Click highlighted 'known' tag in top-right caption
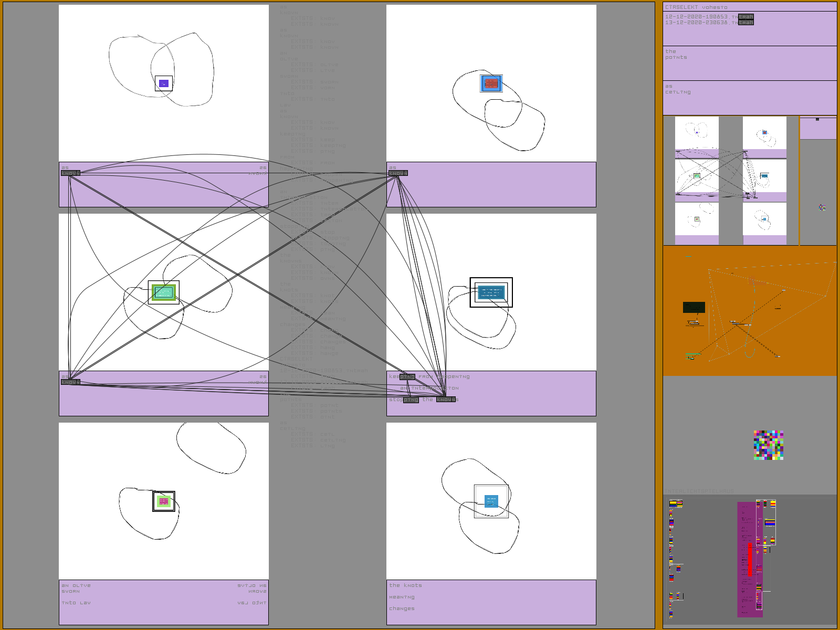Viewport: 840px width, 630px height. click(x=398, y=173)
